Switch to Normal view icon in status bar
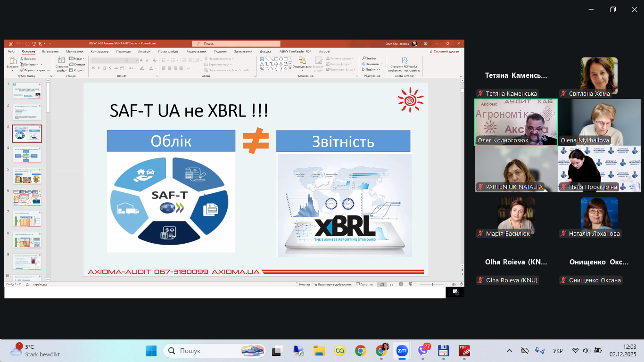 click(x=382, y=284)
